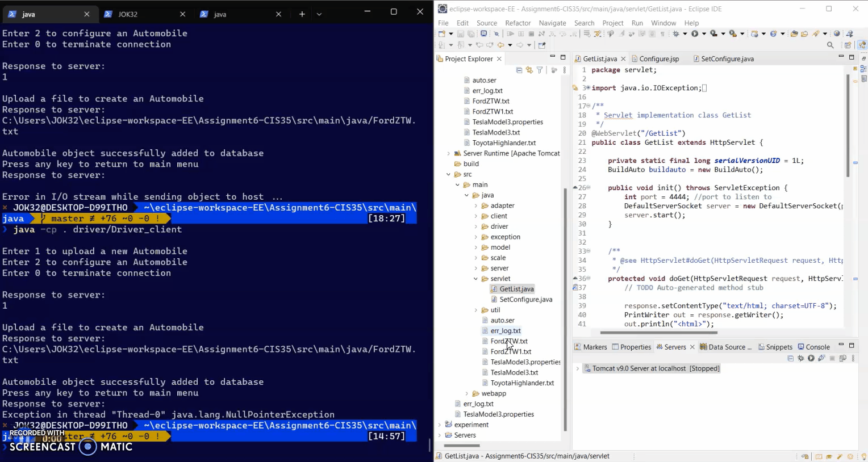868x462 pixels.
Task: Expand the webapp folder
Action: click(x=467, y=393)
